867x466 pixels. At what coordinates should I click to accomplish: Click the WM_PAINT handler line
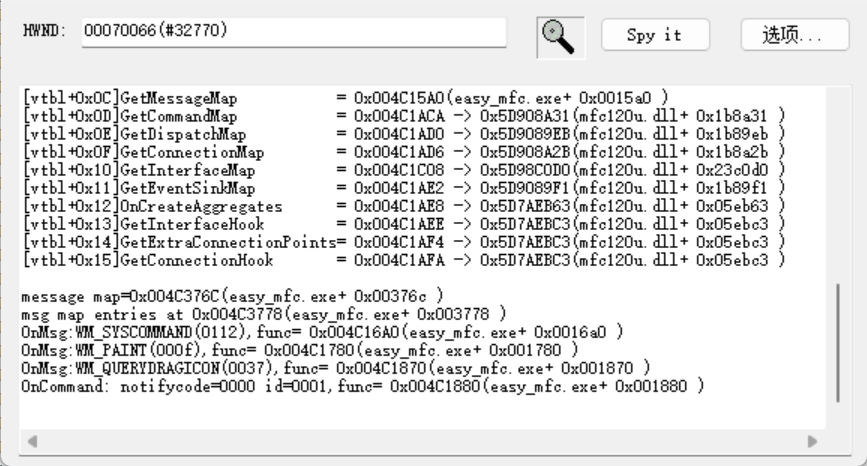pyautogui.click(x=300, y=350)
